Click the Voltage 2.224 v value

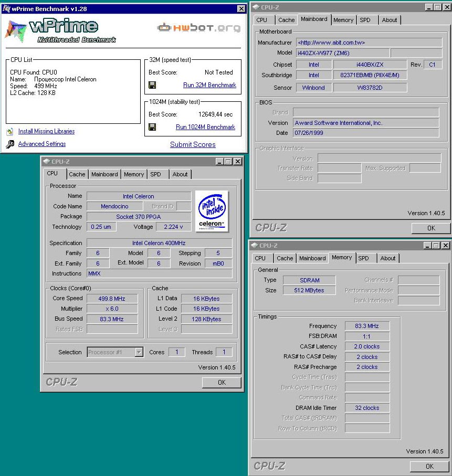click(x=173, y=227)
